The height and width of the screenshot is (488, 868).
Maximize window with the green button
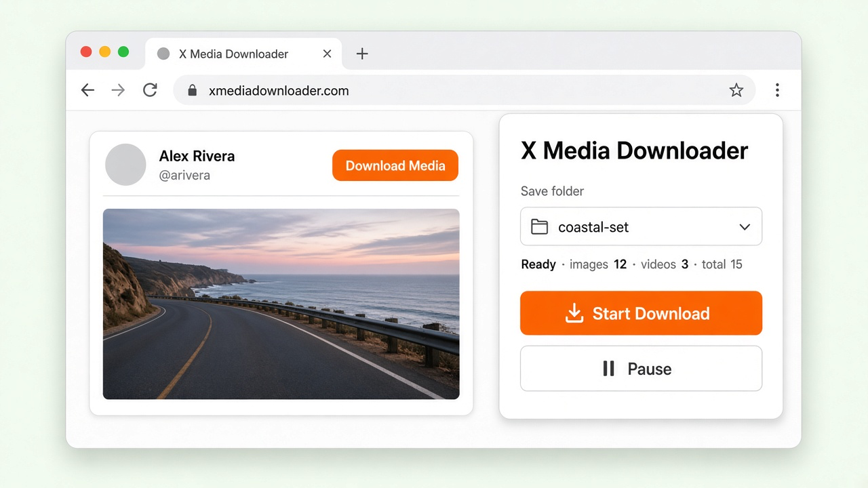click(123, 52)
